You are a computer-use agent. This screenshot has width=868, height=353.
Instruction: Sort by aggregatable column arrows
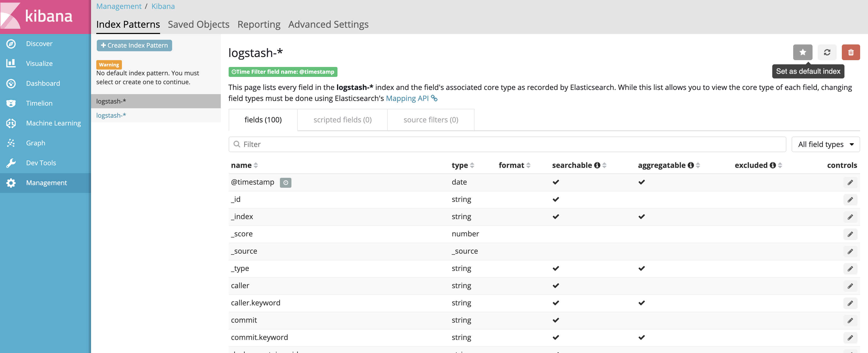click(x=698, y=165)
